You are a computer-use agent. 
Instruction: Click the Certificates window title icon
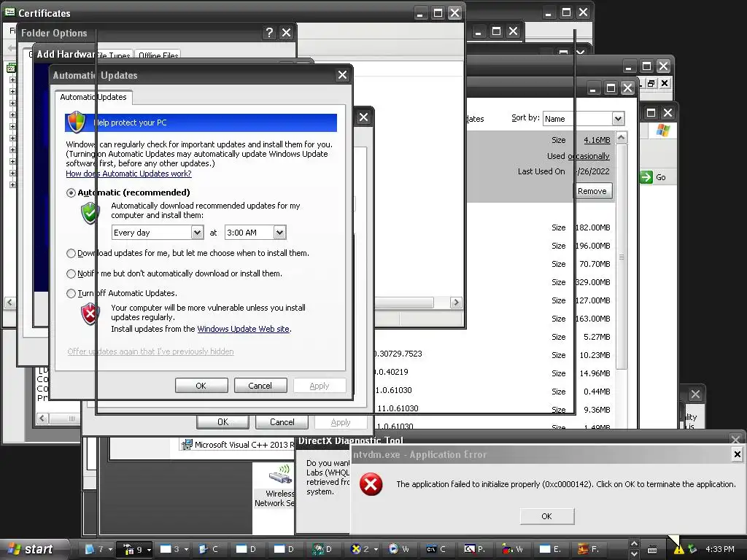(x=9, y=12)
